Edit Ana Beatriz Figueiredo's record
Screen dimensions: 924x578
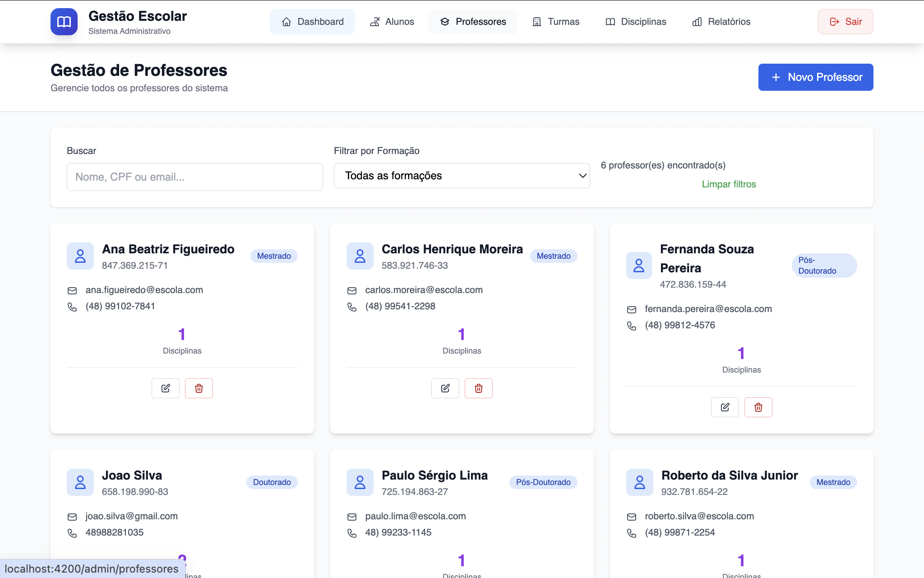[x=166, y=388]
